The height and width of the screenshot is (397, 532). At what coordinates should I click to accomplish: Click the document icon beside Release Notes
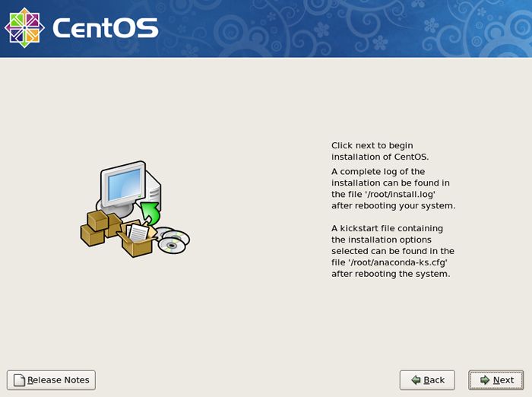(19, 380)
